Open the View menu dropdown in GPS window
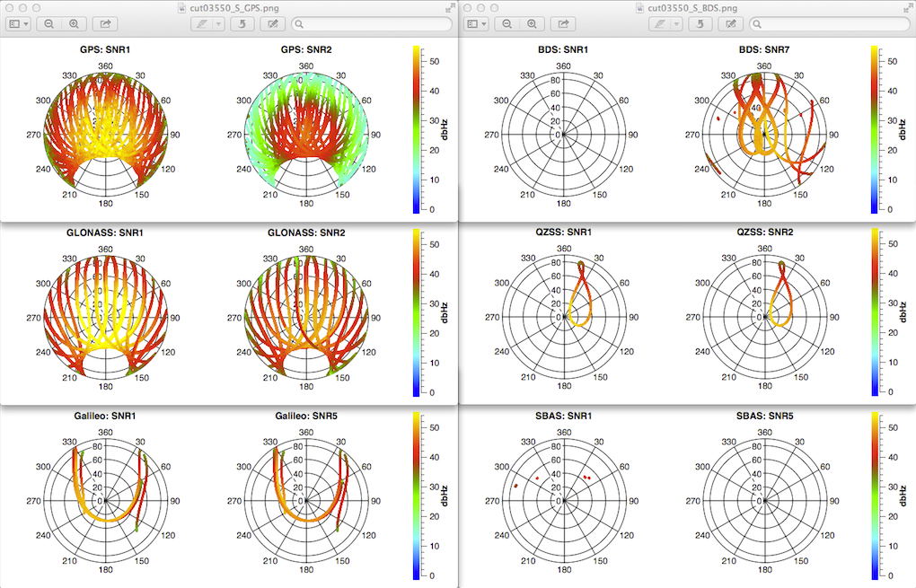This screenshot has height=588, width=916. pos(19,24)
